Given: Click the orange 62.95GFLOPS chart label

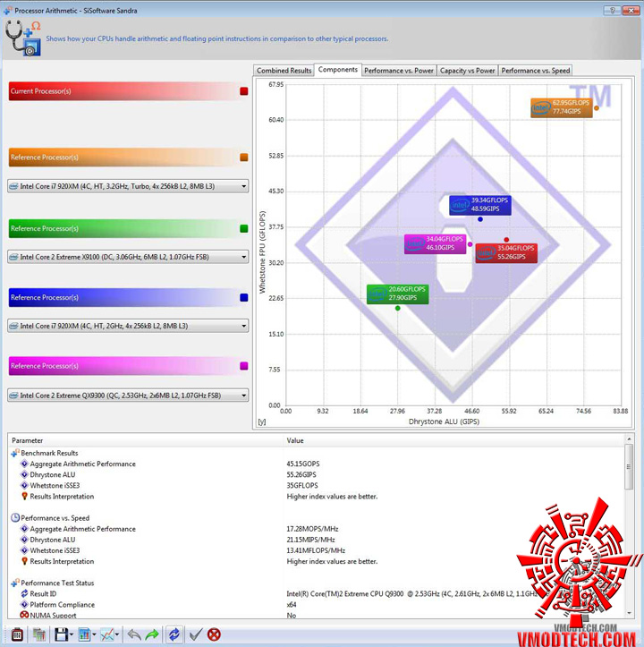Looking at the screenshot, I should coord(562,107).
